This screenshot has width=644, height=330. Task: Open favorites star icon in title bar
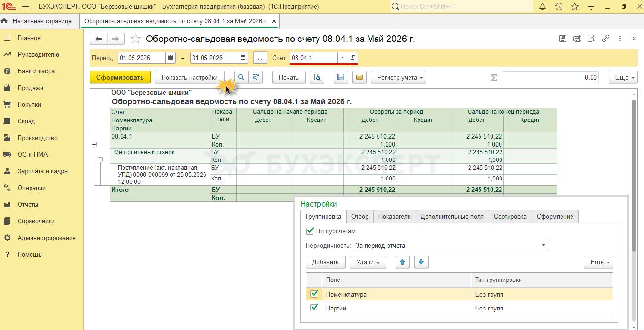click(x=575, y=7)
